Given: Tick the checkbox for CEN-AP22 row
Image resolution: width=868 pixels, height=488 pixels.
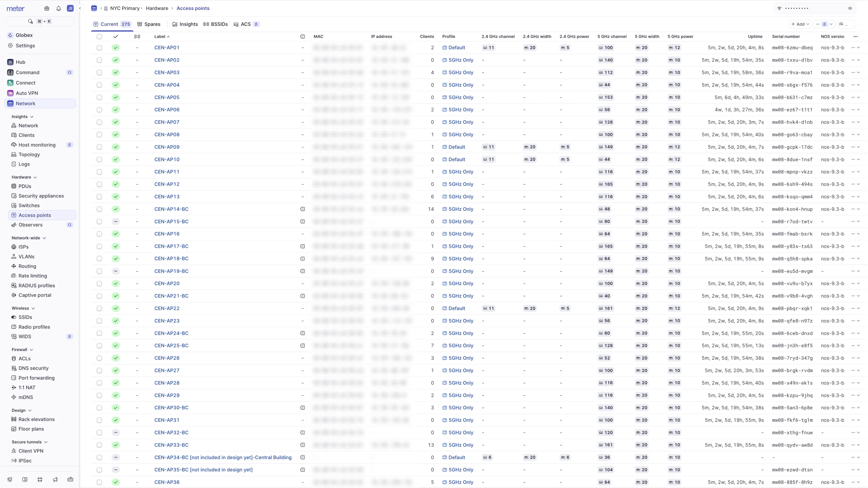Looking at the screenshot, I should [99, 308].
